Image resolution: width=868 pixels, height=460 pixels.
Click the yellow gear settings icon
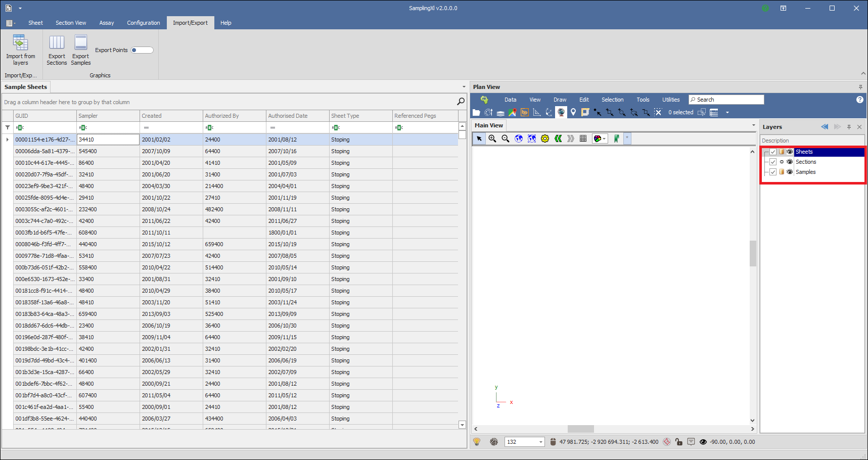point(545,139)
